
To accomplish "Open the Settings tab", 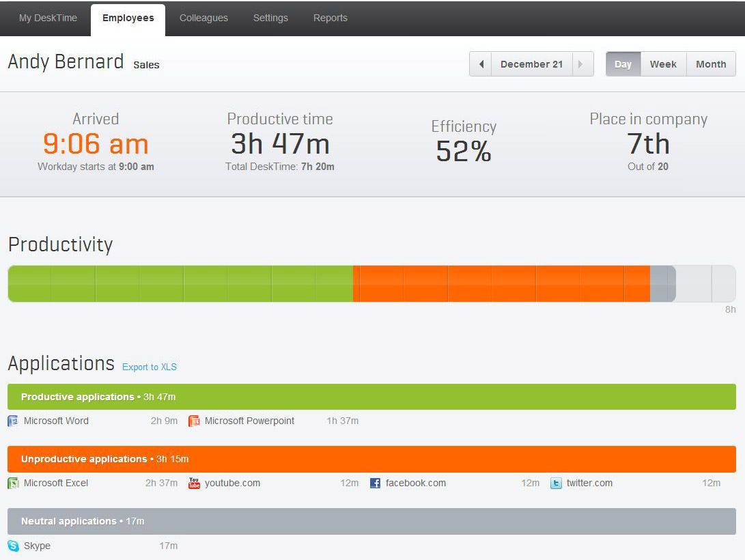I will pyautogui.click(x=270, y=18).
